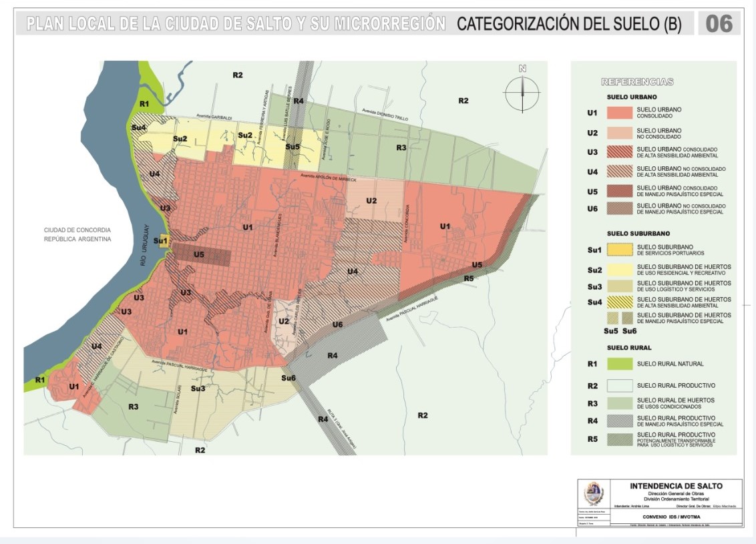The image size is (756, 544).
Task: Select the U1 Suelo Urbano Consolidado legend swatch
Action: tap(619, 113)
